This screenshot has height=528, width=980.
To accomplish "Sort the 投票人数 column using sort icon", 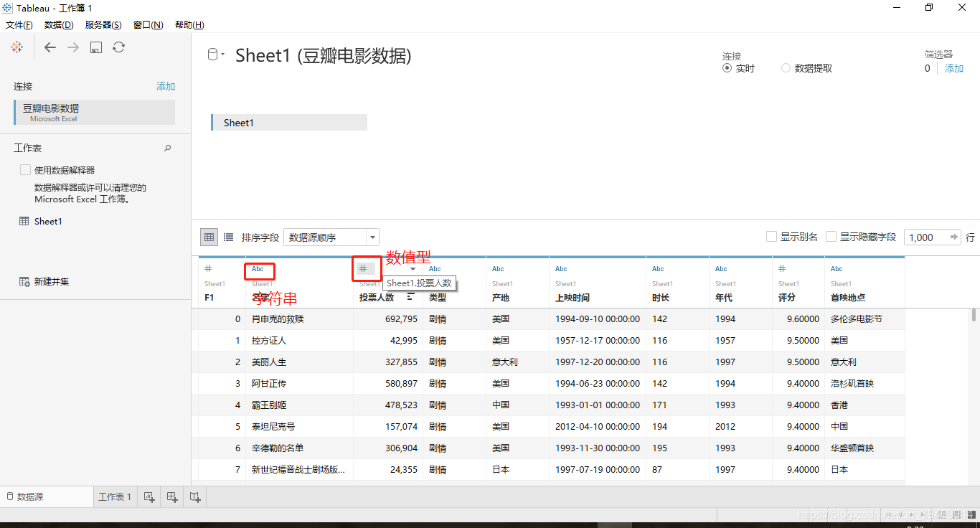I will click(x=411, y=296).
